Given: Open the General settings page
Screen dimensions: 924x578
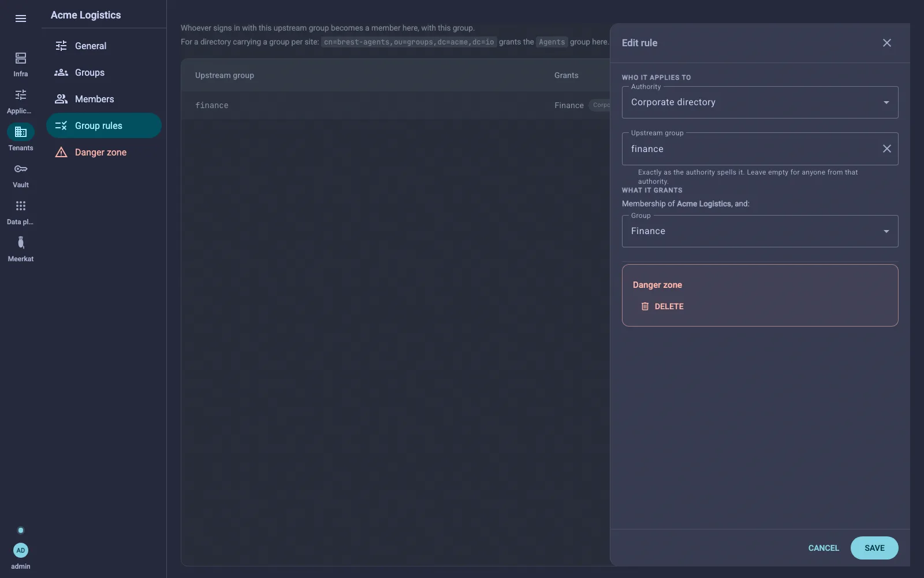Looking at the screenshot, I should 104,46.
